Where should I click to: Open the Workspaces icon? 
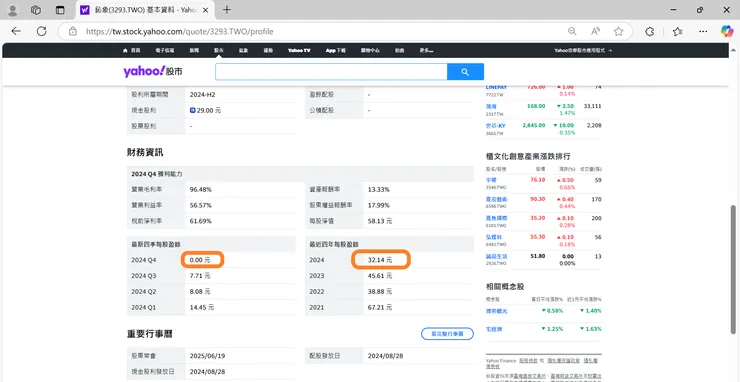36,10
